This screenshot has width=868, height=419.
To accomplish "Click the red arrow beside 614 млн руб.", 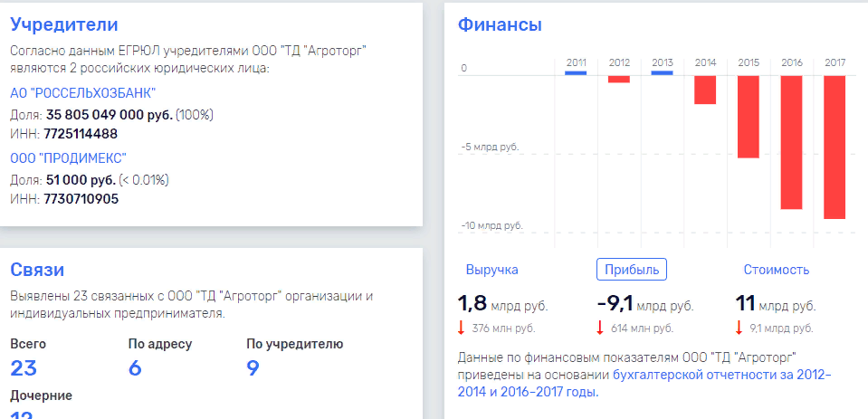I will [x=599, y=328].
